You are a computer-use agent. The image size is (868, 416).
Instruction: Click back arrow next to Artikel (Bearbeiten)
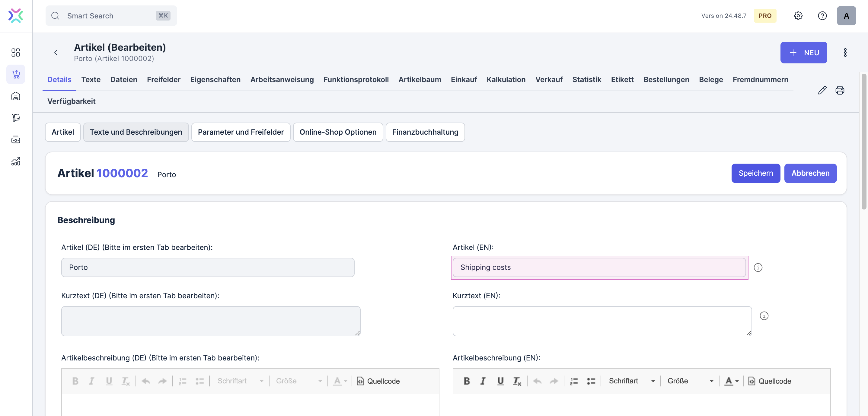(x=56, y=53)
